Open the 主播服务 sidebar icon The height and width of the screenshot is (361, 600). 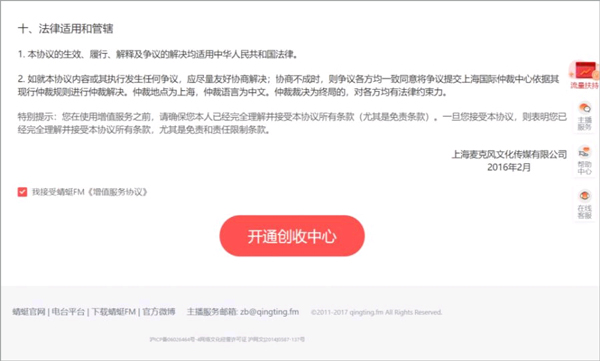(584, 116)
